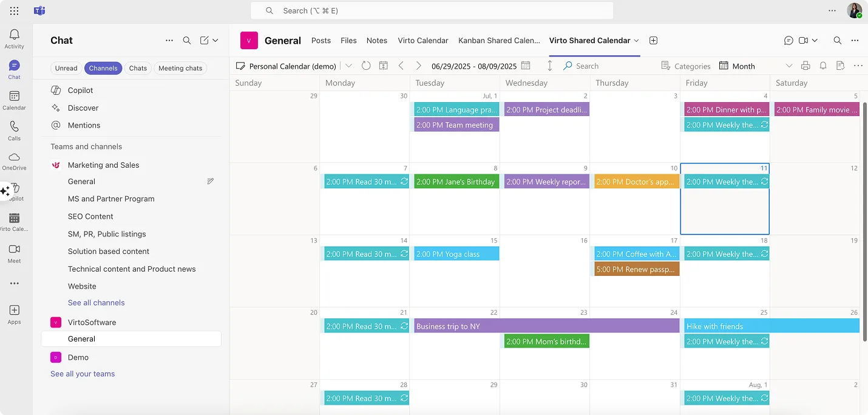The image size is (868, 415).
Task: Start a new chat with compose icon
Action: point(205,41)
